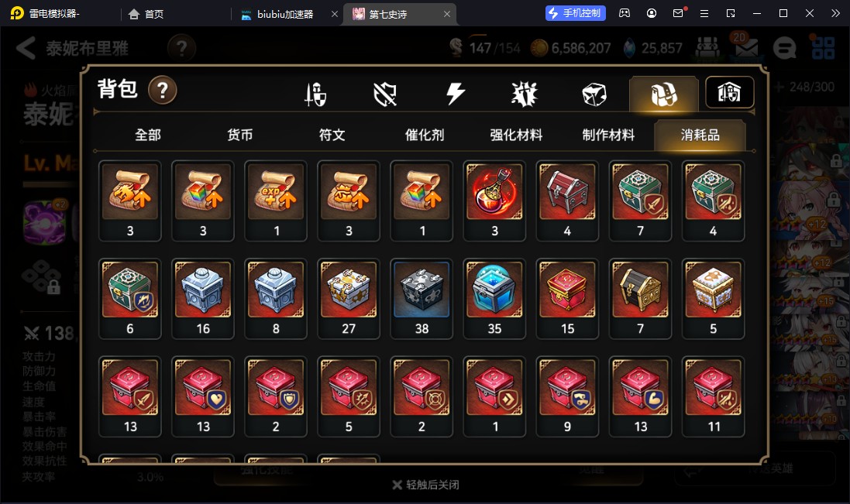Image resolution: width=850 pixels, height=504 pixels.
Task: Select the lightning bolt category icon
Action: pyautogui.click(x=455, y=94)
